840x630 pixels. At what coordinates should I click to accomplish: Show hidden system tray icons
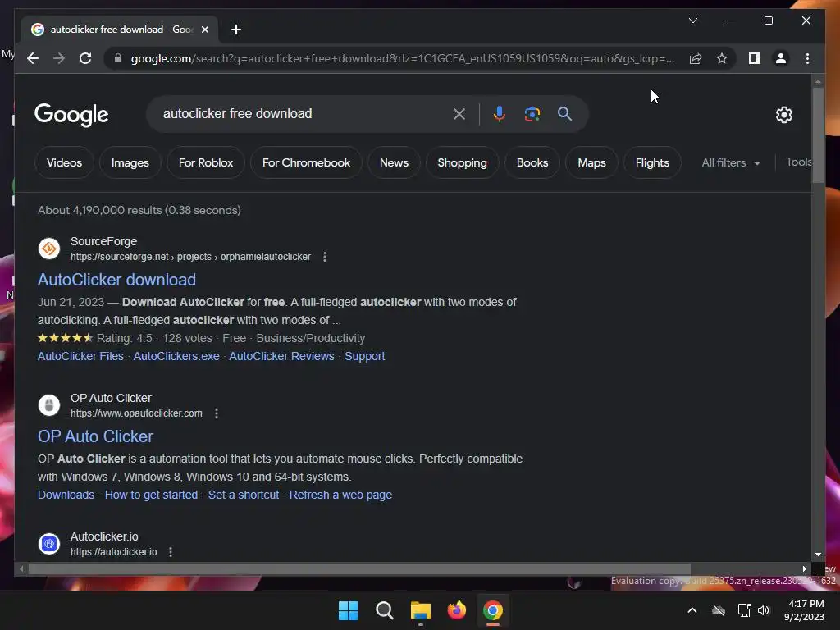(692, 610)
